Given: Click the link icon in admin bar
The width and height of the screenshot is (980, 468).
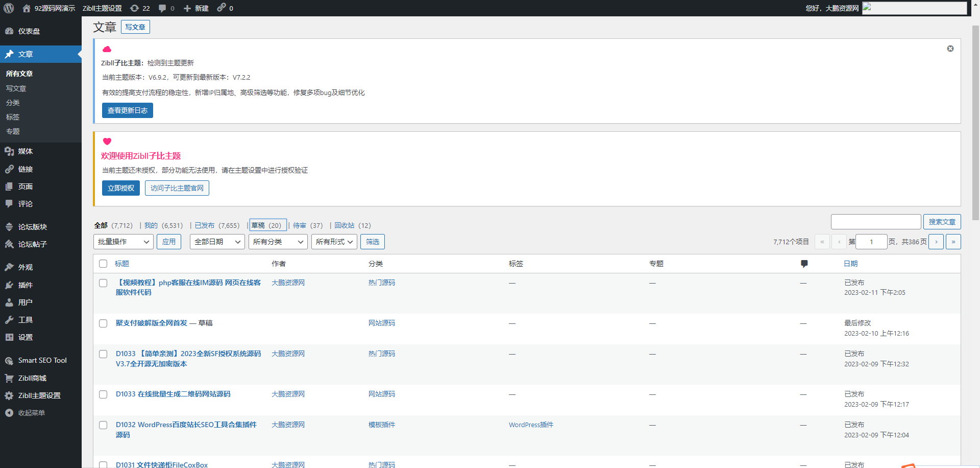Looking at the screenshot, I should [x=222, y=8].
